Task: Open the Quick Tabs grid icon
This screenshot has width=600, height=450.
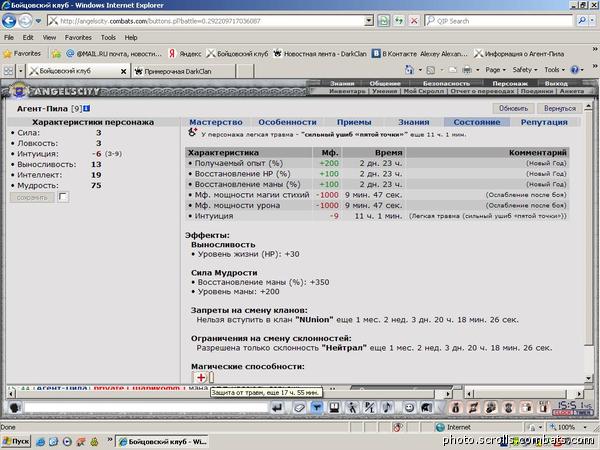Action: pos(8,71)
